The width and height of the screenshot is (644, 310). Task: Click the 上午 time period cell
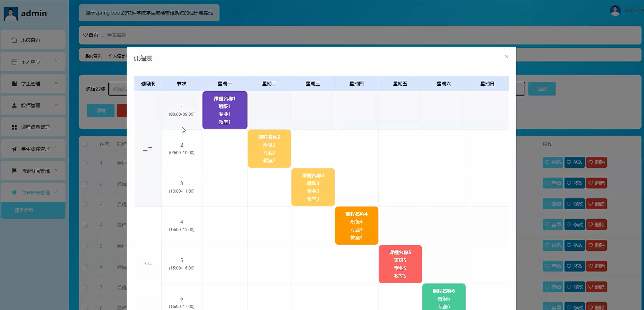pos(147,149)
